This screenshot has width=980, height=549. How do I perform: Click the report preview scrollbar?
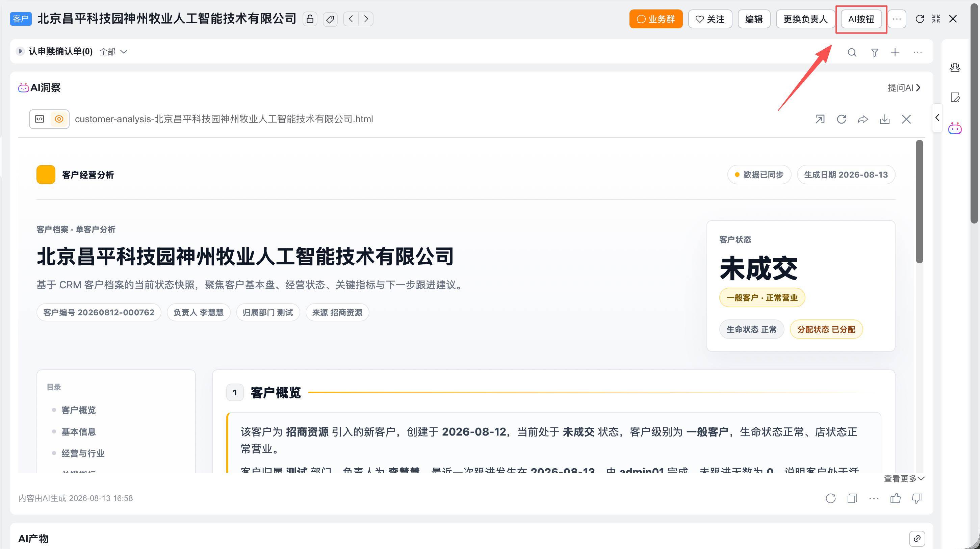pos(920,201)
